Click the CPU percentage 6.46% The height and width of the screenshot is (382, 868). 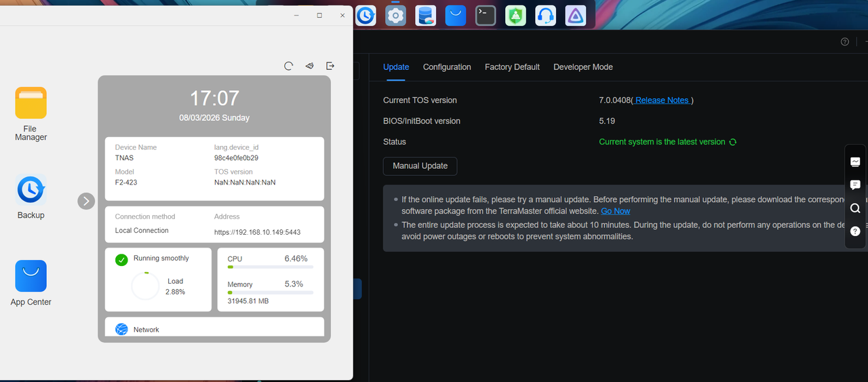click(296, 259)
